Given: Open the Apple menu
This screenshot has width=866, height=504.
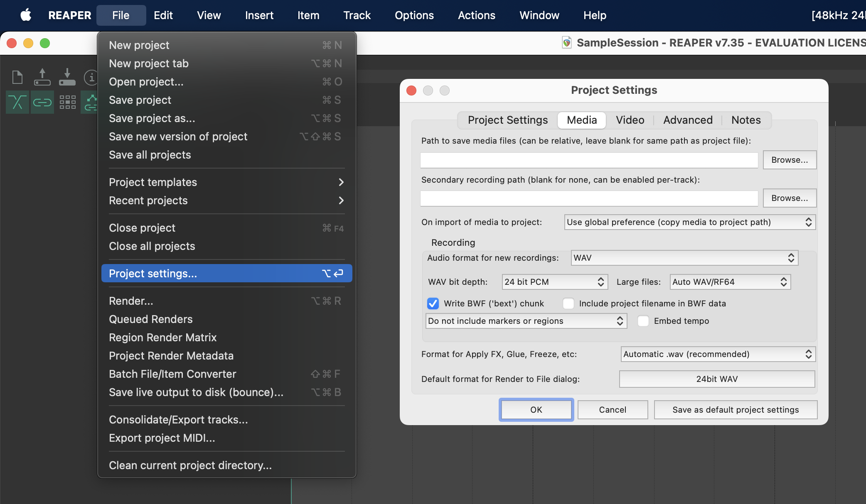Looking at the screenshot, I should [26, 15].
